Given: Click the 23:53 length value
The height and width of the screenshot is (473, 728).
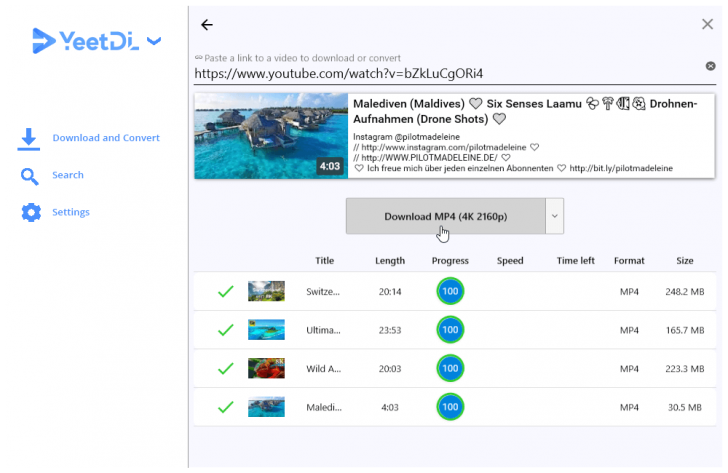Looking at the screenshot, I should [x=390, y=330].
